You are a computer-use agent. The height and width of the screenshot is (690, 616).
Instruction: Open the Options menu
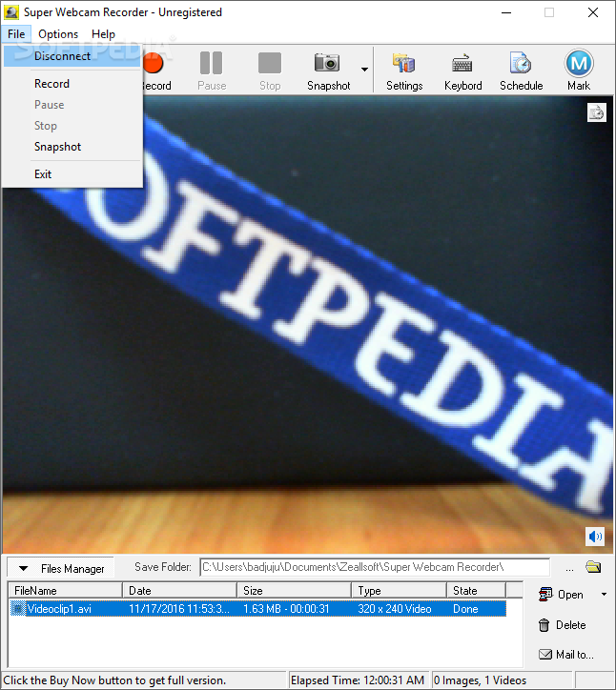pos(58,34)
